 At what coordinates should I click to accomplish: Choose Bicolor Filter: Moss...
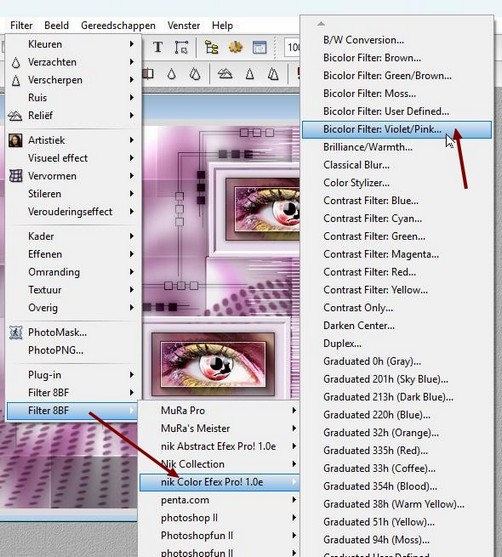pos(397,93)
